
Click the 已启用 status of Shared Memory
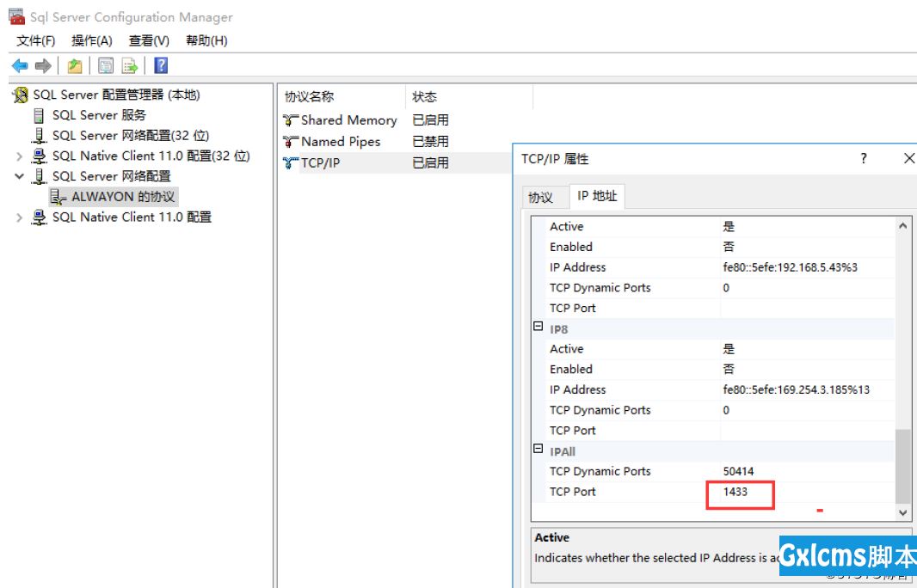click(x=430, y=119)
